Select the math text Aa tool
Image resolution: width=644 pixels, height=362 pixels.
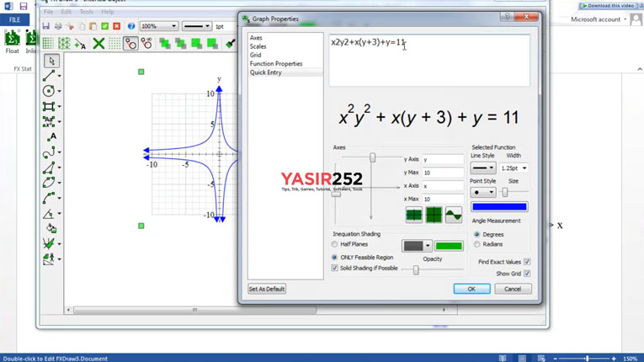[49, 121]
